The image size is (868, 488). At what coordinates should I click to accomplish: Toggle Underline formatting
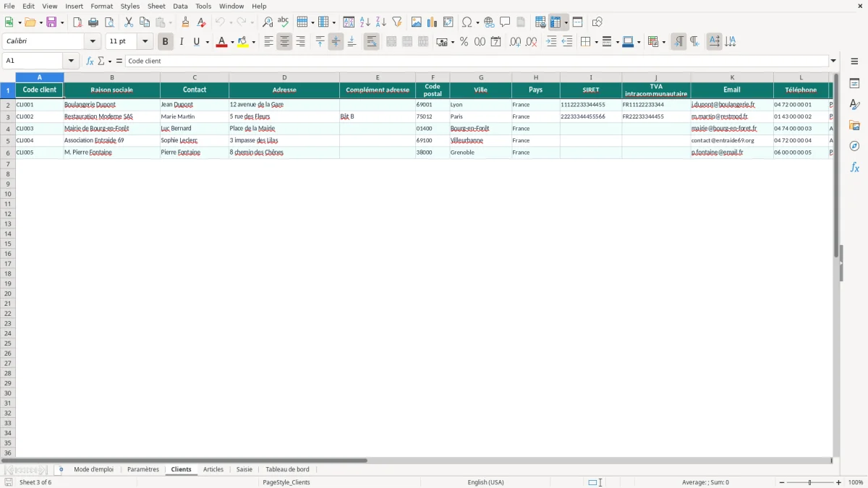click(196, 42)
